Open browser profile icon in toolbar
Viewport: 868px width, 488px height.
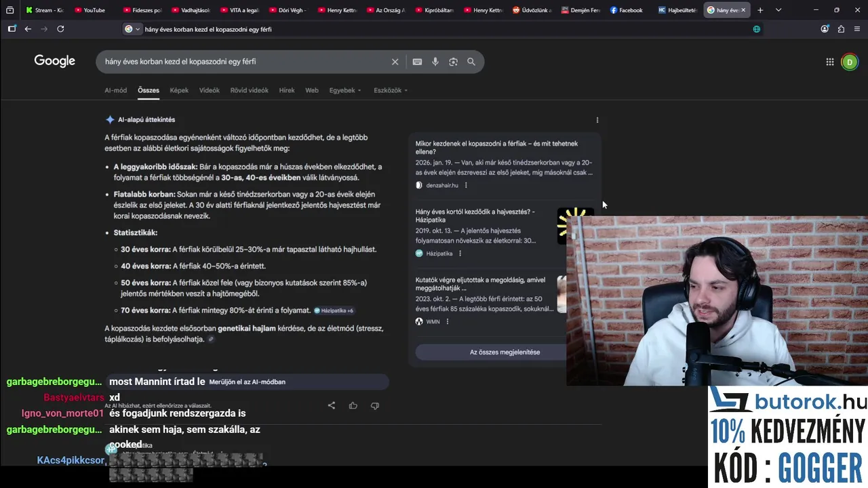tap(825, 29)
